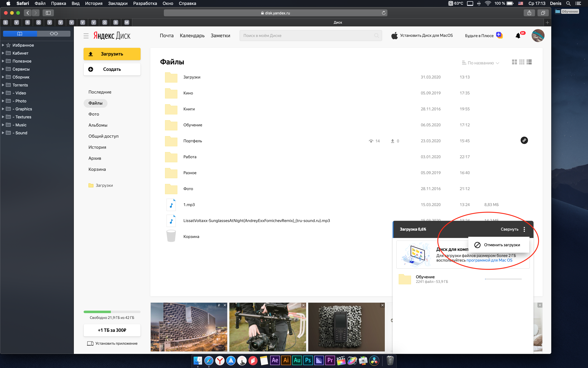Click the Создать button
The image size is (588, 368).
click(112, 69)
